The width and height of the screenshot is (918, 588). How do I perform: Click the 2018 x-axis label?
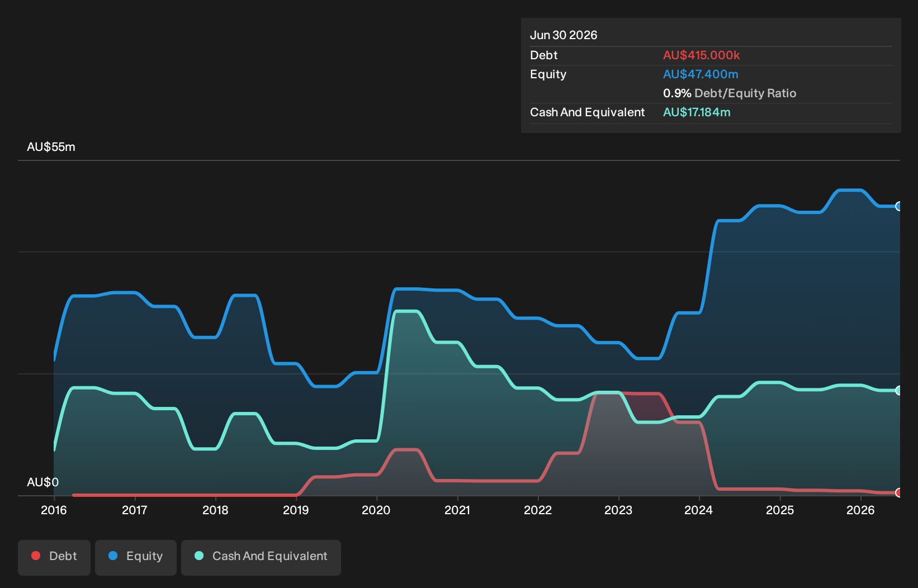point(215,510)
